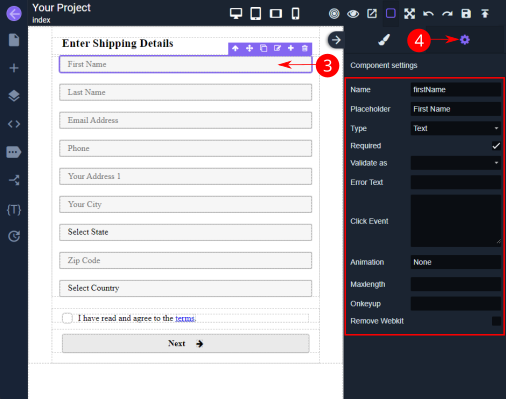Open the terms link
Image resolution: width=506 pixels, height=399 pixels.
click(x=185, y=318)
